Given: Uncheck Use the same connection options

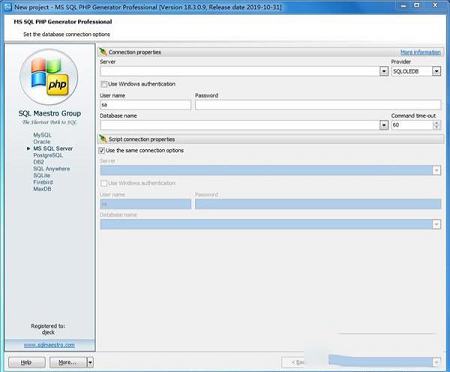Looking at the screenshot, I should (x=102, y=151).
